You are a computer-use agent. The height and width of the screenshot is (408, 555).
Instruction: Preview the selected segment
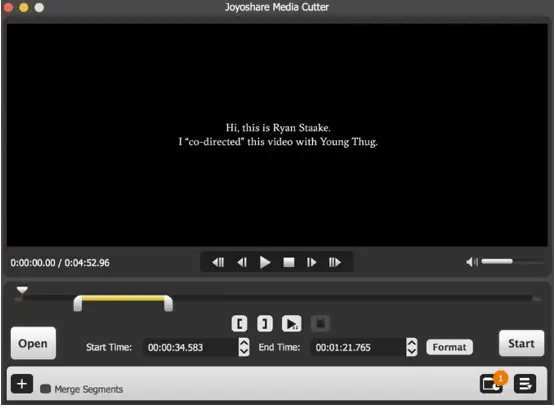pyautogui.click(x=292, y=323)
